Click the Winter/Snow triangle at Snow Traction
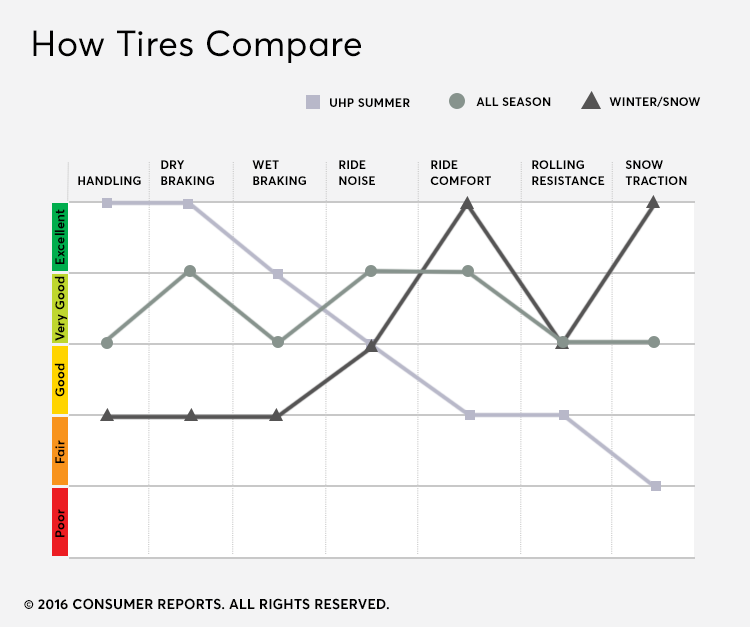This screenshot has width=750, height=627. pos(654,203)
